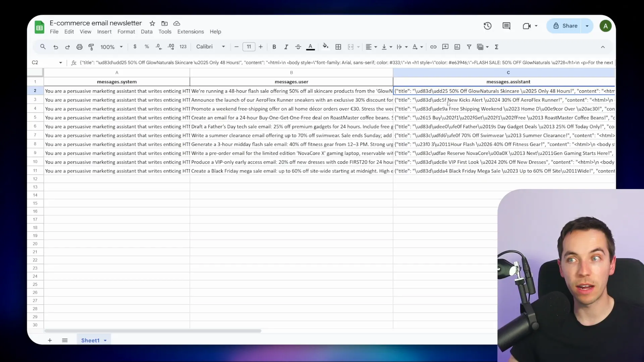
Task: Open the account avatar A
Action: (605, 26)
